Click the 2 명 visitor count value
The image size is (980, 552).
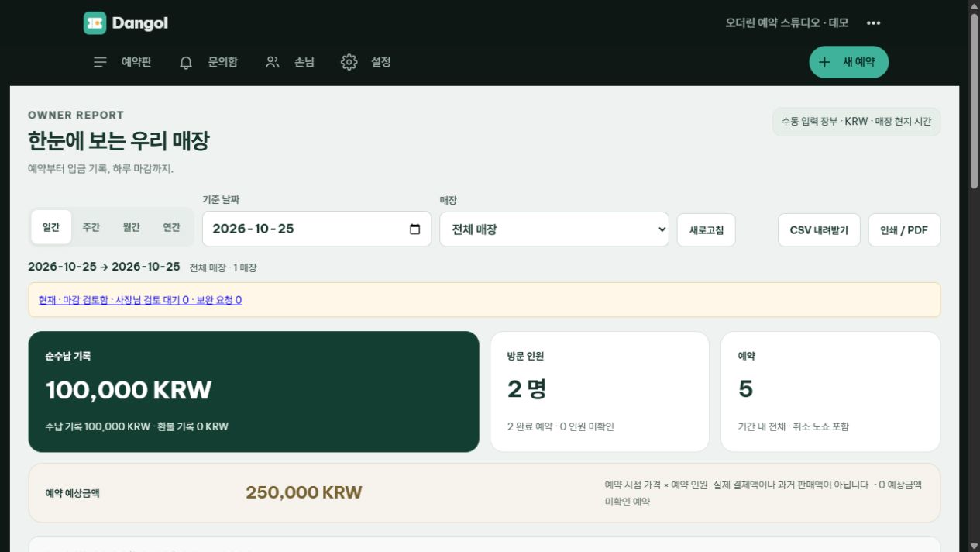(x=527, y=388)
